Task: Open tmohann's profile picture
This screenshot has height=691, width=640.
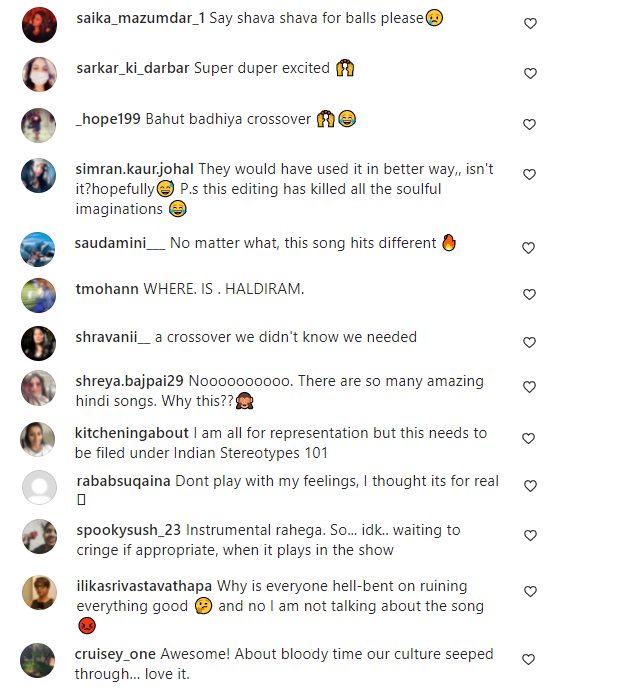Action: pyautogui.click(x=39, y=295)
